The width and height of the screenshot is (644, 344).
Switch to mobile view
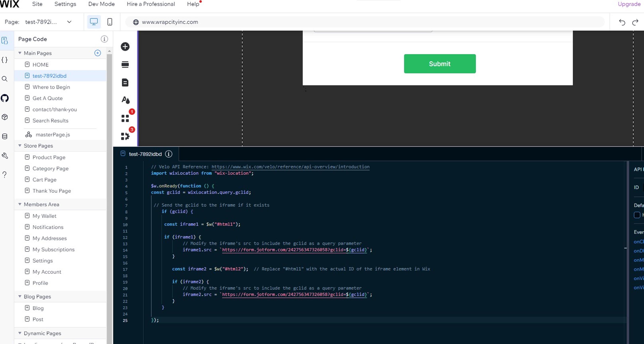pyautogui.click(x=110, y=22)
